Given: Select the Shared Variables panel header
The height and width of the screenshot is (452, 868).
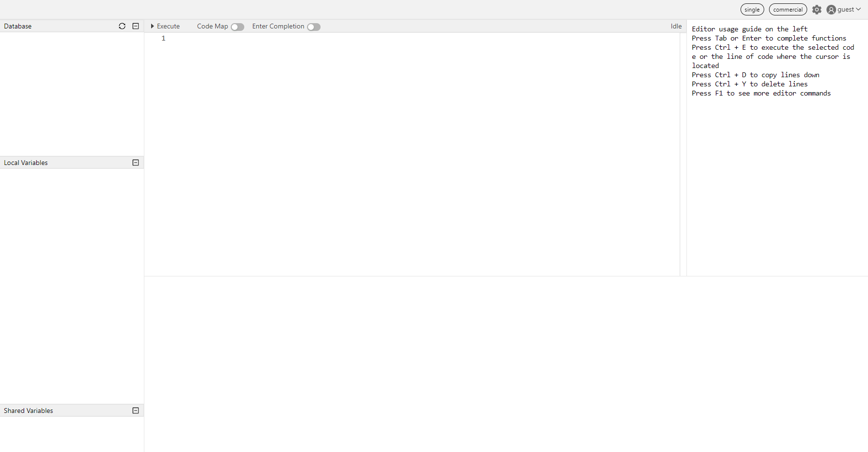Looking at the screenshot, I should pyautogui.click(x=28, y=410).
